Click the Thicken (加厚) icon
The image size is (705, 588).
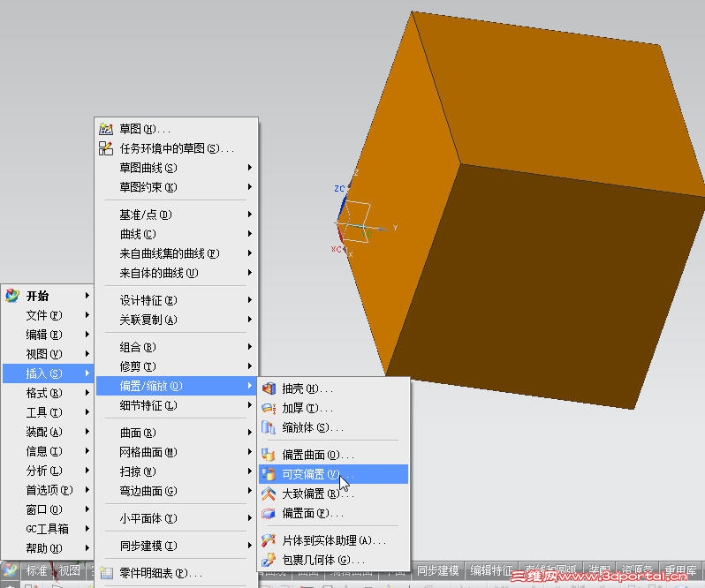269,408
